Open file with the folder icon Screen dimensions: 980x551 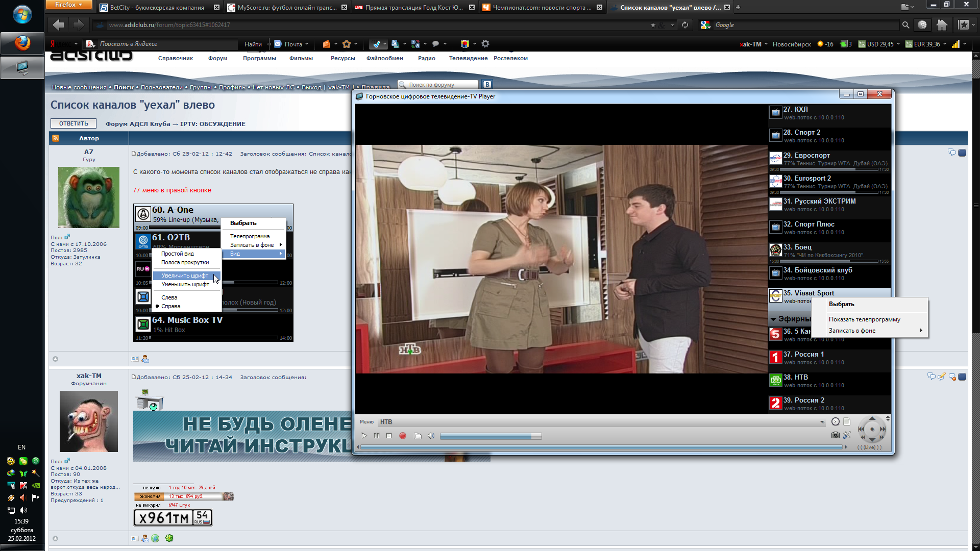tap(418, 436)
